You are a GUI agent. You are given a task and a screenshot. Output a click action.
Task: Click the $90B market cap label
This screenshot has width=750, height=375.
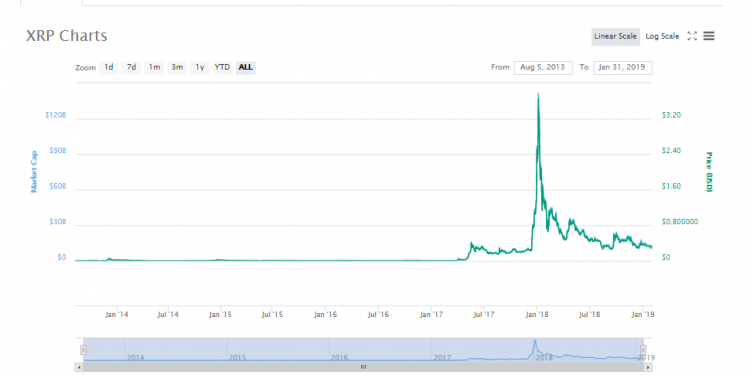(57, 151)
